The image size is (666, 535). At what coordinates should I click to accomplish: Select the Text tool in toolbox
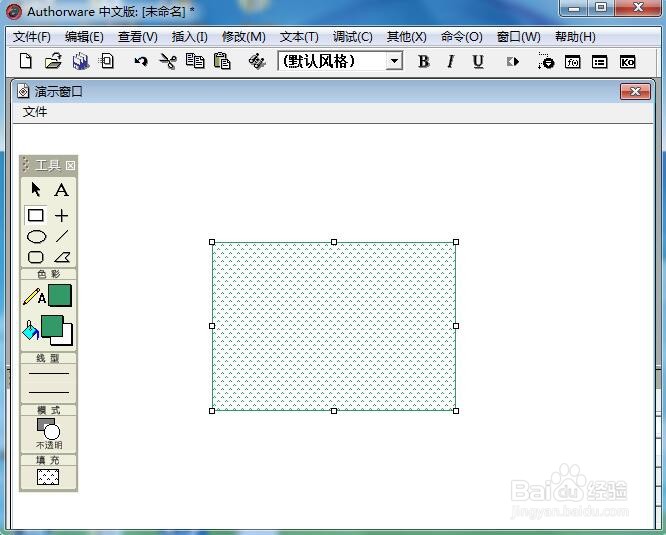coord(62,189)
